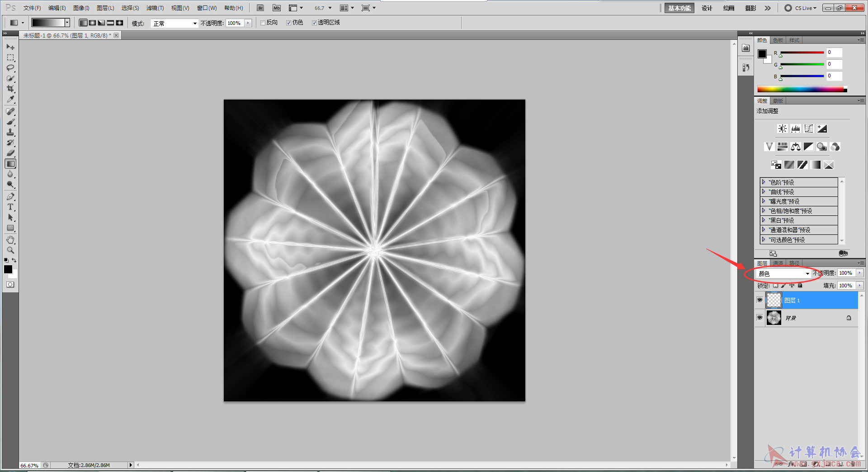This screenshot has width=868, height=472.
Task: Hide the 图层 1 layer visibility
Action: 759,300
